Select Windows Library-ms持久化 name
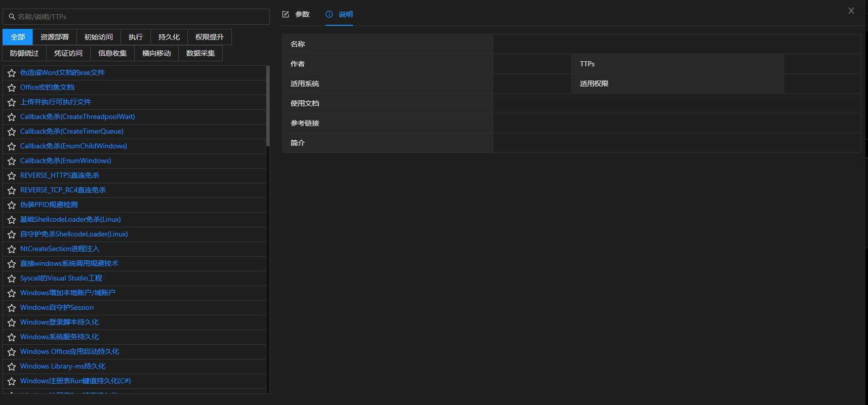The image size is (868, 405). click(x=63, y=367)
